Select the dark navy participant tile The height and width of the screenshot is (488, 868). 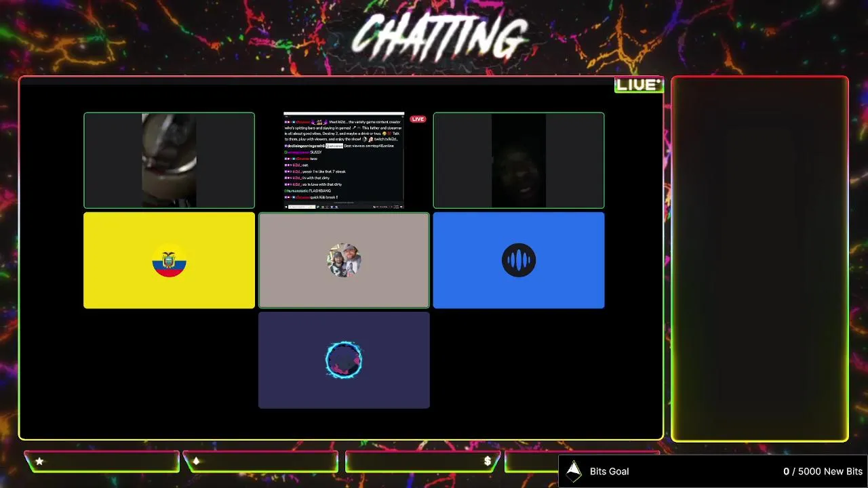pos(344,360)
